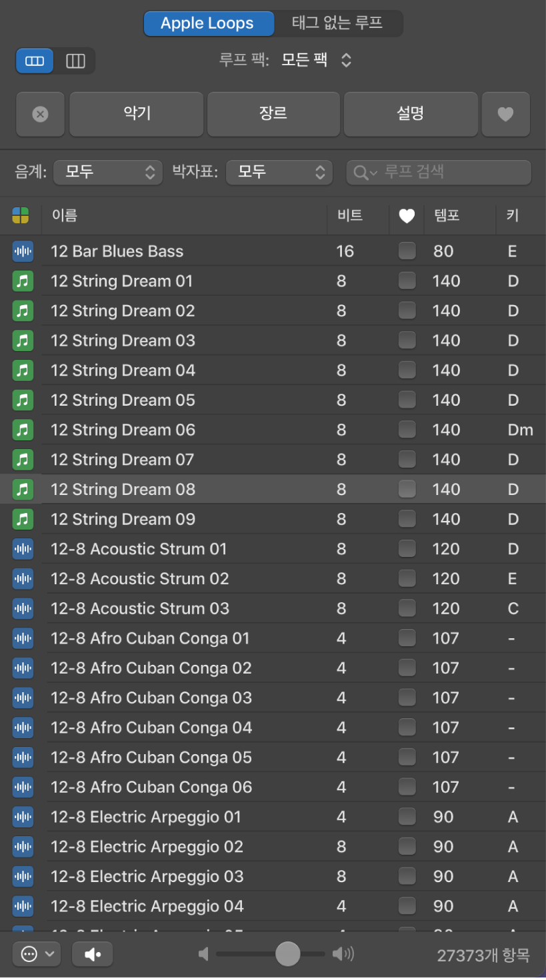Sort by 이름 column header
This screenshot has height=980, width=546.
point(184,215)
